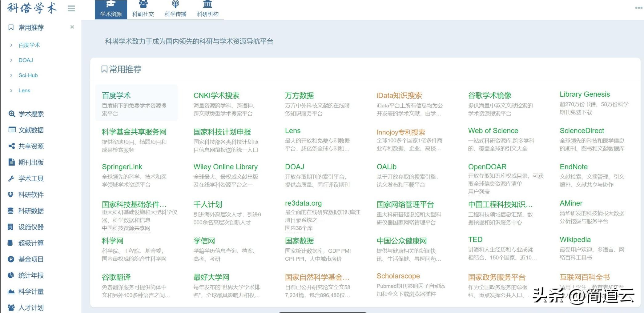Toggle the hamburger sidebar menu icon
Viewport: 644px width, 313px height.
[71, 8]
